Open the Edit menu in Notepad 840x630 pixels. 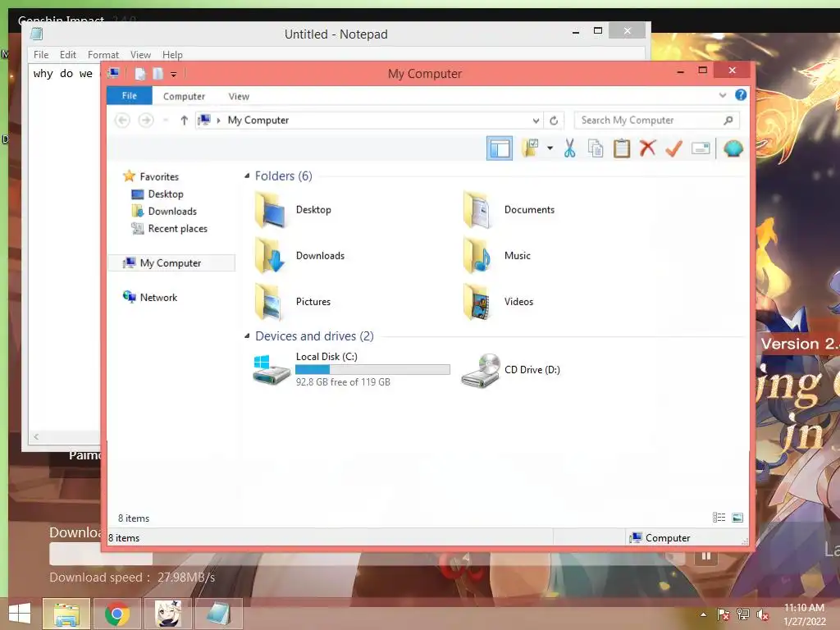click(x=67, y=55)
